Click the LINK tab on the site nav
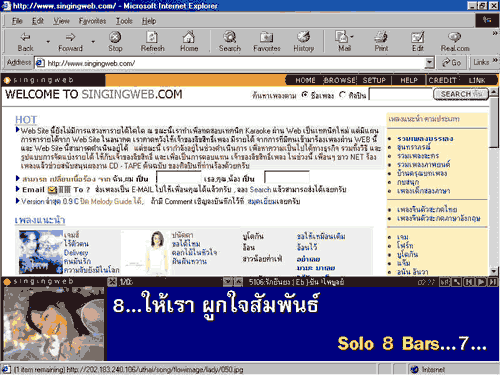This screenshot has width=500, height=375. 477,80
